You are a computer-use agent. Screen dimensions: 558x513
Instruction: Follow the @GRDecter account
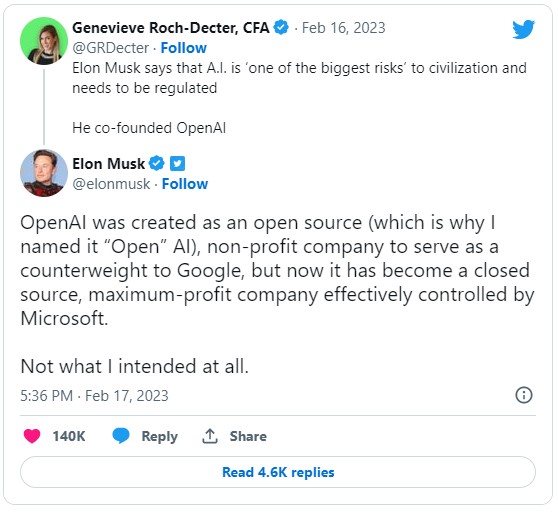(184, 48)
